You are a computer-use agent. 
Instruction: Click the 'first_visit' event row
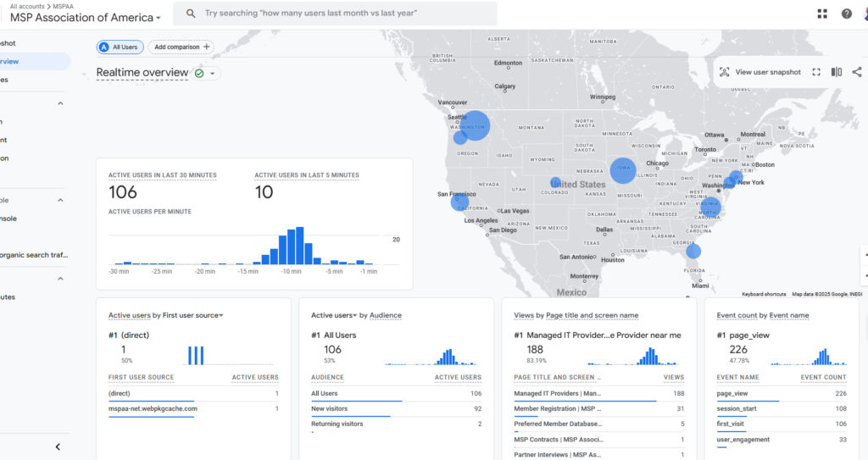point(781,424)
